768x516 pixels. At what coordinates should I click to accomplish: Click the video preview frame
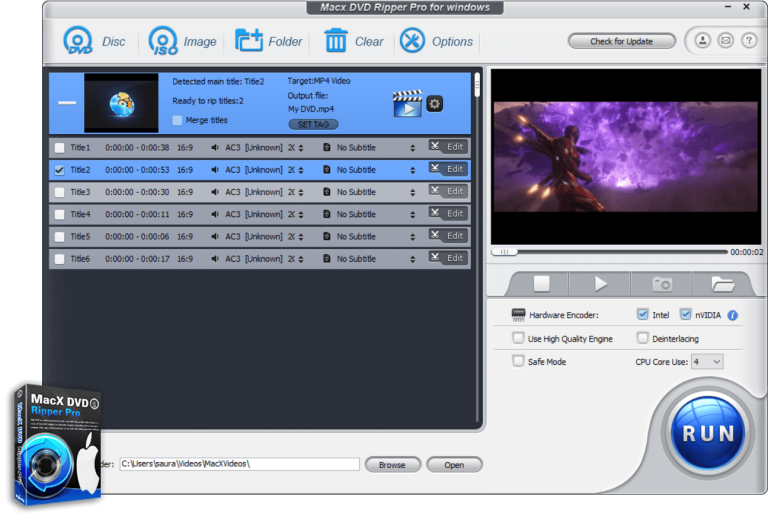625,157
